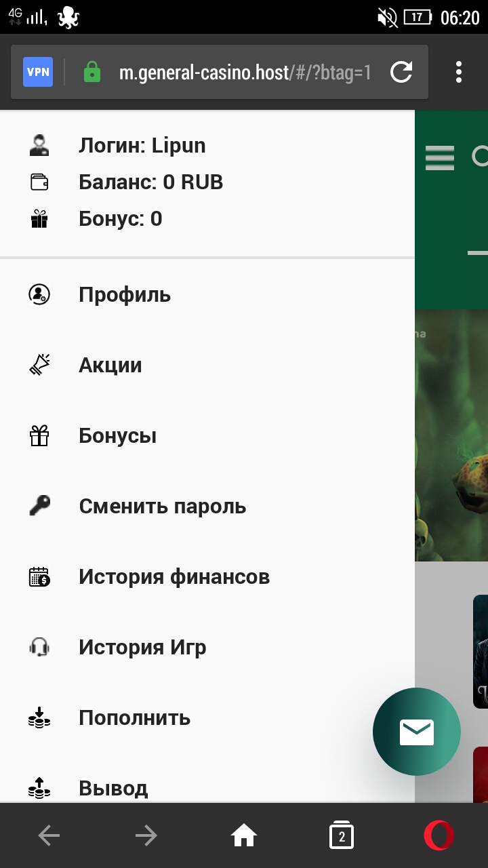This screenshot has height=868, width=488.
Task: Click the coins deposit icon for Пополнить
Action: [x=39, y=717]
